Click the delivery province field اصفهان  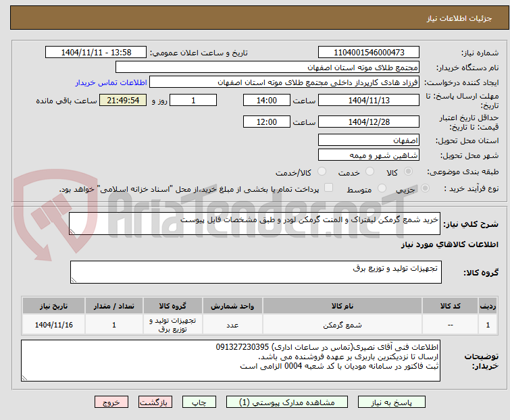[369, 140]
